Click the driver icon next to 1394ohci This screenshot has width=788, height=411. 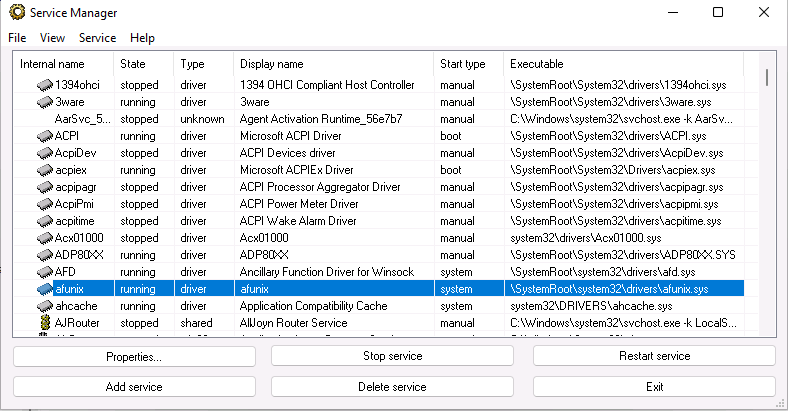tap(44, 85)
